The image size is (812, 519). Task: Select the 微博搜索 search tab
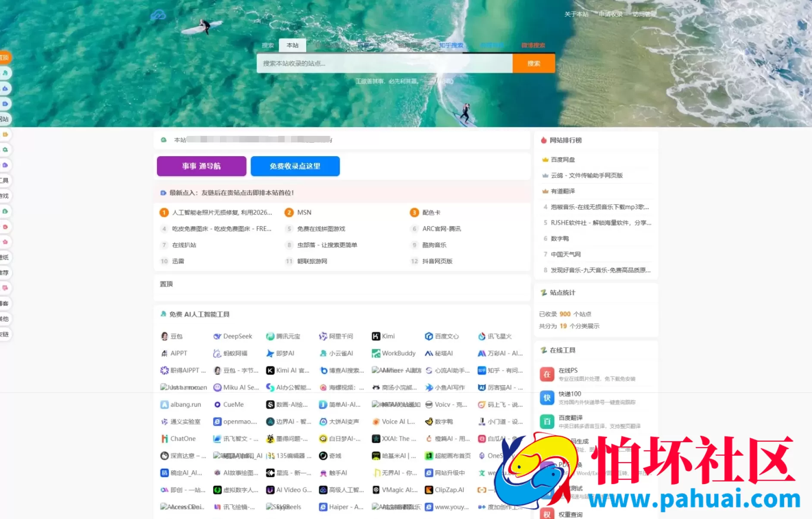(x=533, y=45)
